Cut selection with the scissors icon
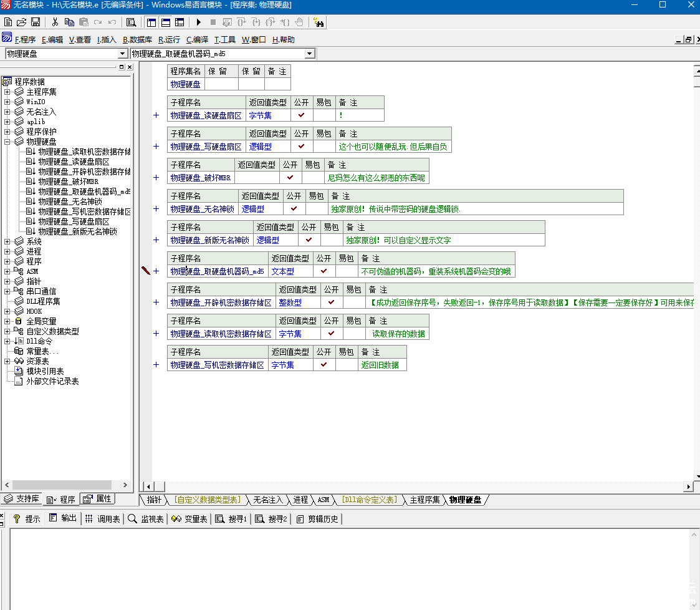The height and width of the screenshot is (610, 700). pyautogui.click(x=55, y=22)
